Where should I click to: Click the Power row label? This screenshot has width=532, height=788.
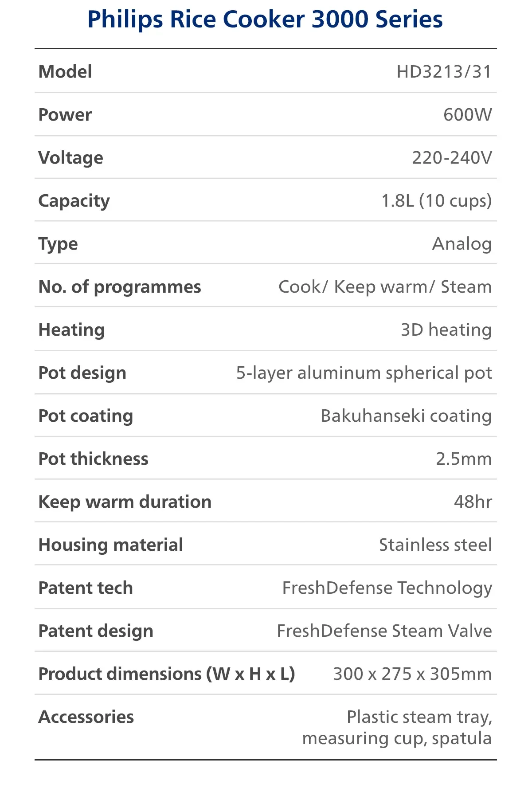65,115
